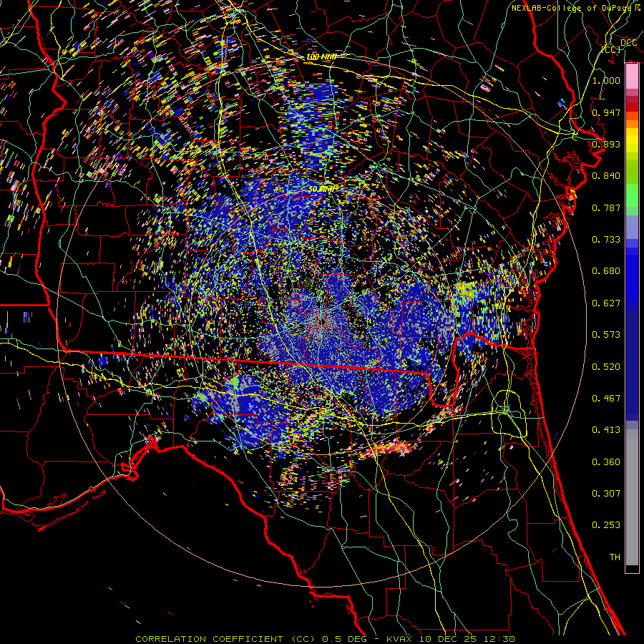Select the 0.573 scale label

coord(606,335)
